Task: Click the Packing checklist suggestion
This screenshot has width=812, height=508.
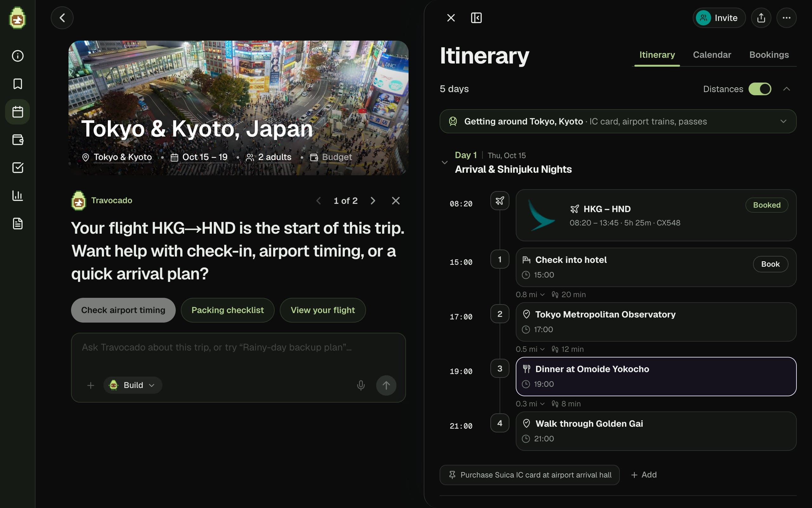Action: (x=227, y=310)
